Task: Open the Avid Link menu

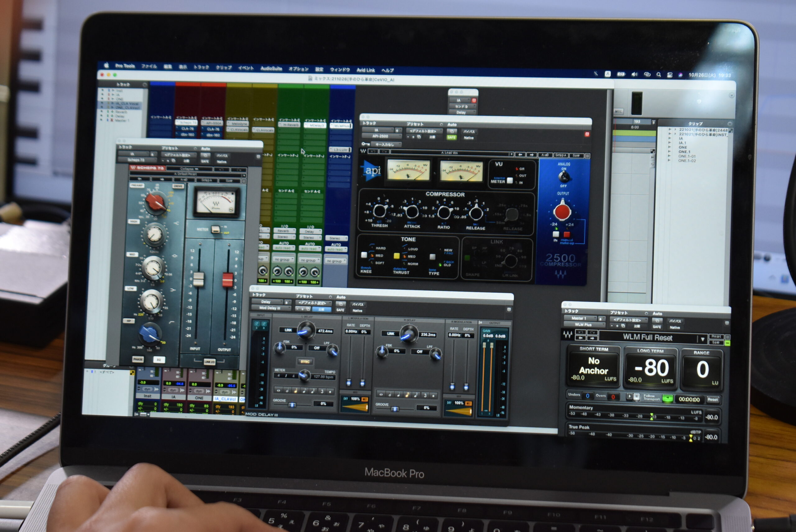Action: tap(365, 70)
